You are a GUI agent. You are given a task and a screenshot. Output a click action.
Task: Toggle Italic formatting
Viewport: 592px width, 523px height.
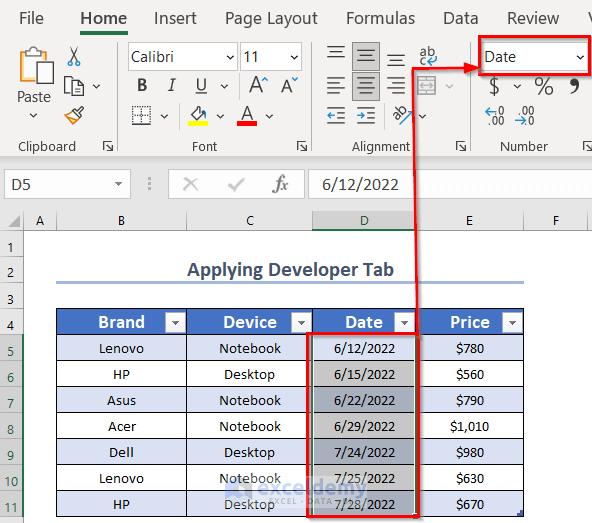tap(171, 86)
